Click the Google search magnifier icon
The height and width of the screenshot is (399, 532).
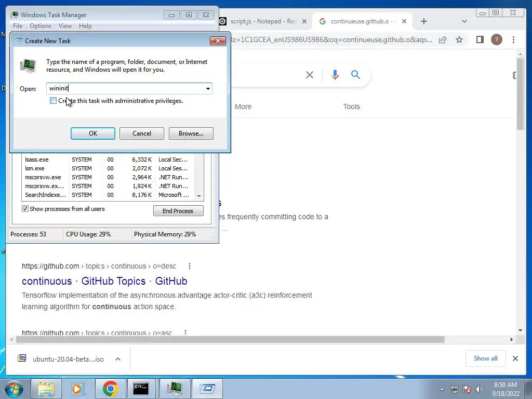pos(355,75)
